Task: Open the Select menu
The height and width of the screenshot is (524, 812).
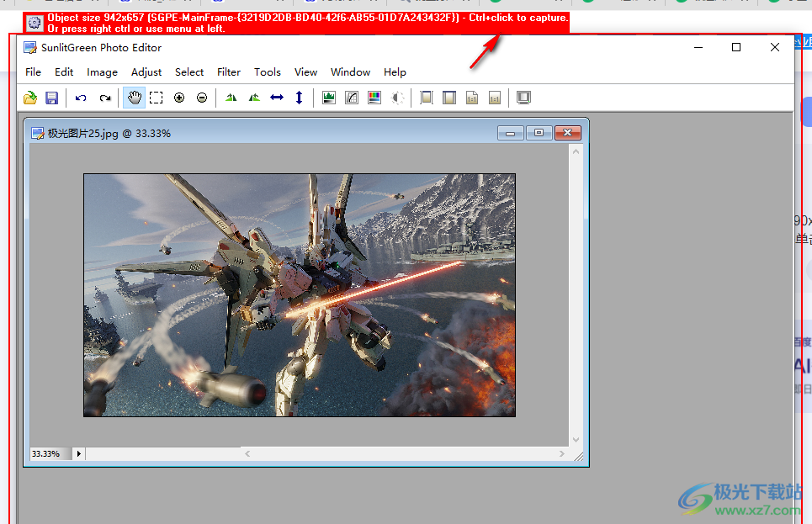Action: click(x=189, y=72)
